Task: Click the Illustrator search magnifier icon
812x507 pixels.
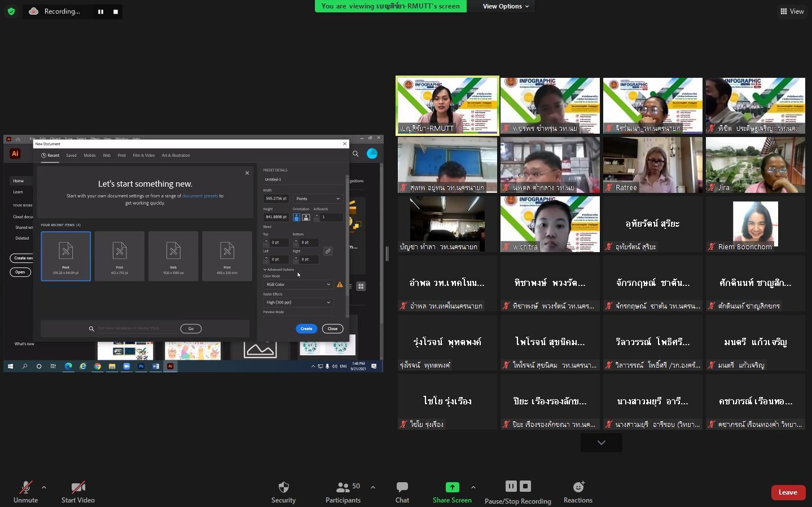Action: point(355,153)
